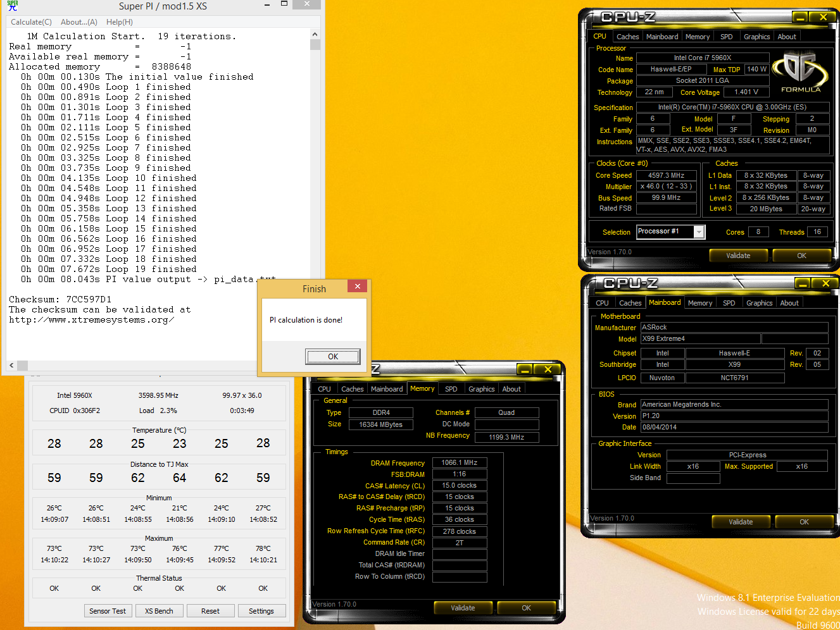Switch to Mainboard tab in top CPU-Z window
840x630 pixels.
[662, 37]
